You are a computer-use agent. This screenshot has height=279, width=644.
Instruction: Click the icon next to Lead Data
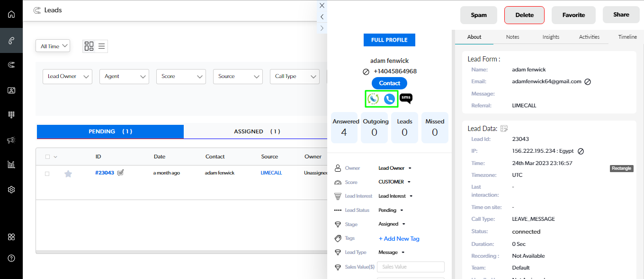coord(504,129)
